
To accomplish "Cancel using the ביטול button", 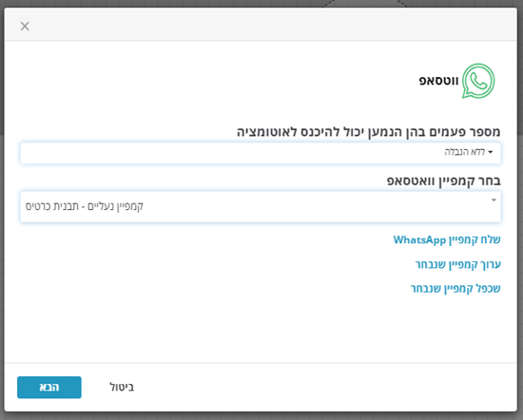I will [122, 388].
